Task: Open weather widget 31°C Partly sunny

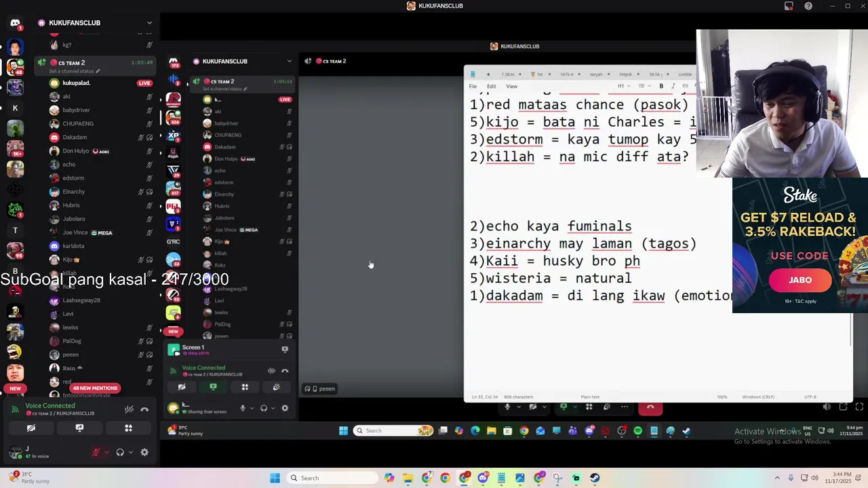Action: [28, 478]
